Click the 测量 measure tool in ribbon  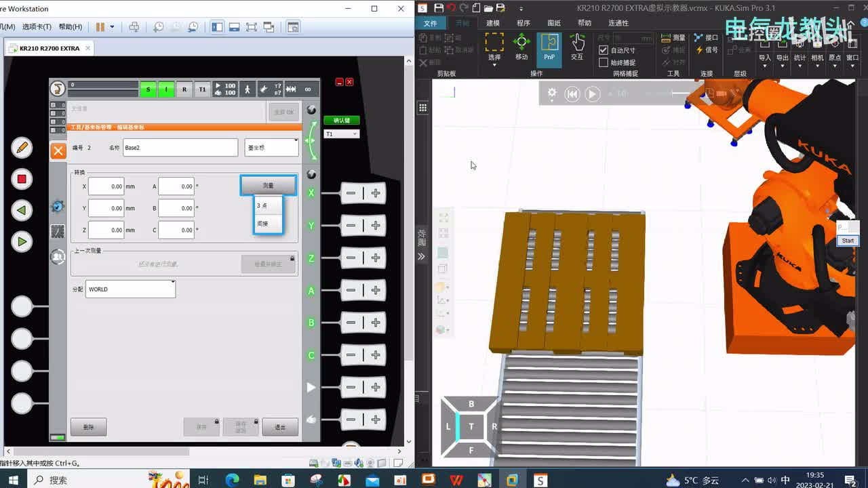coord(673,38)
